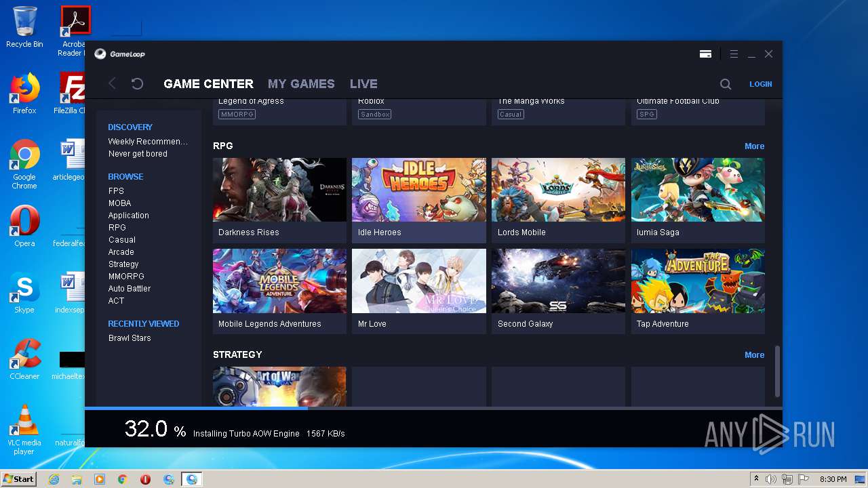Open File Explorer in taskbar
This screenshot has width=868, height=488.
tap(77, 479)
